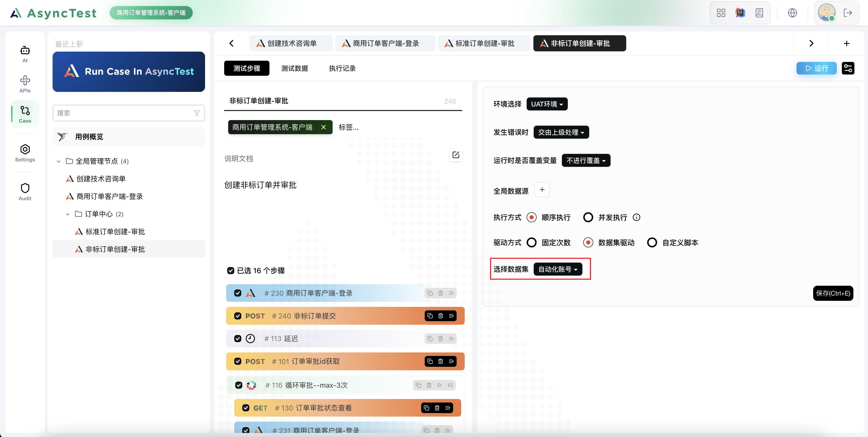The image size is (868, 437).
Task: Open the AI assistant in the sidebar
Action: [x=25, y=53]
